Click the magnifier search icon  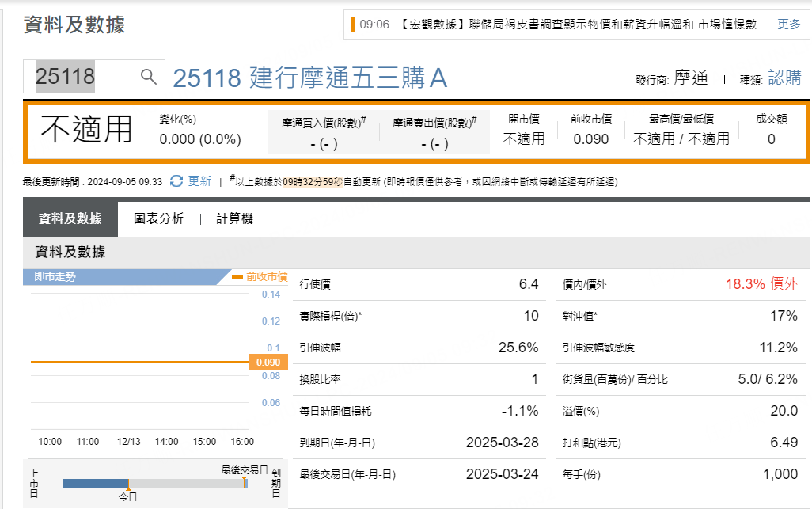tap(149, 76)
